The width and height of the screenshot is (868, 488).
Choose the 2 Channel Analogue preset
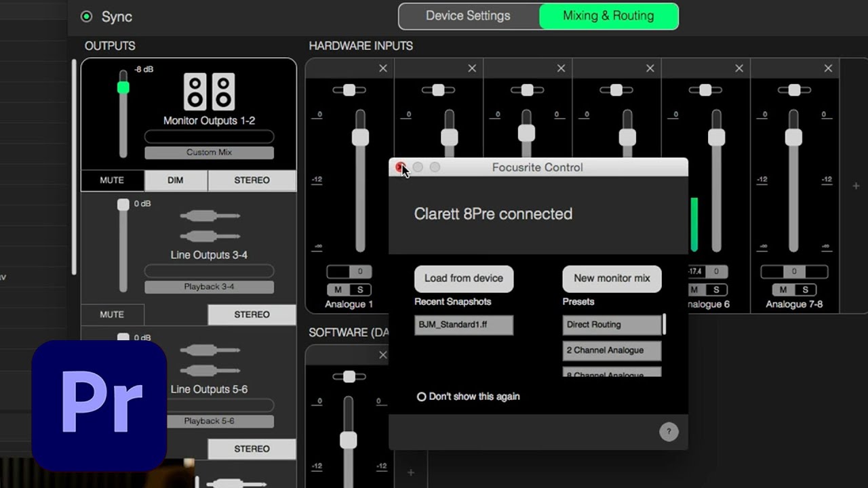pyautogui.click(x=612, y=350)
